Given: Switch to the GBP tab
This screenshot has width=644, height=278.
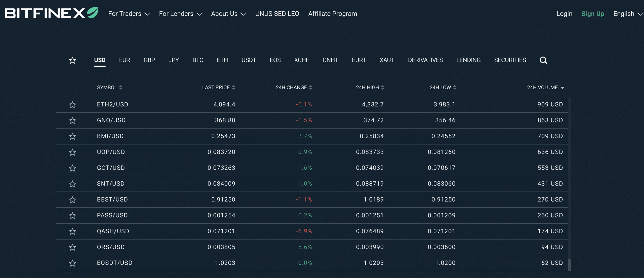Looking at the screenshot, I should [x=149, y=60].
